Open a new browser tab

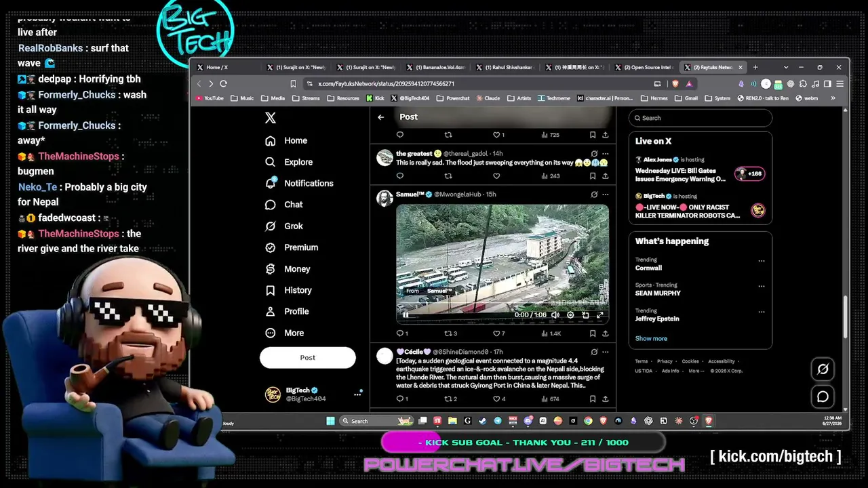pos(755,67)
